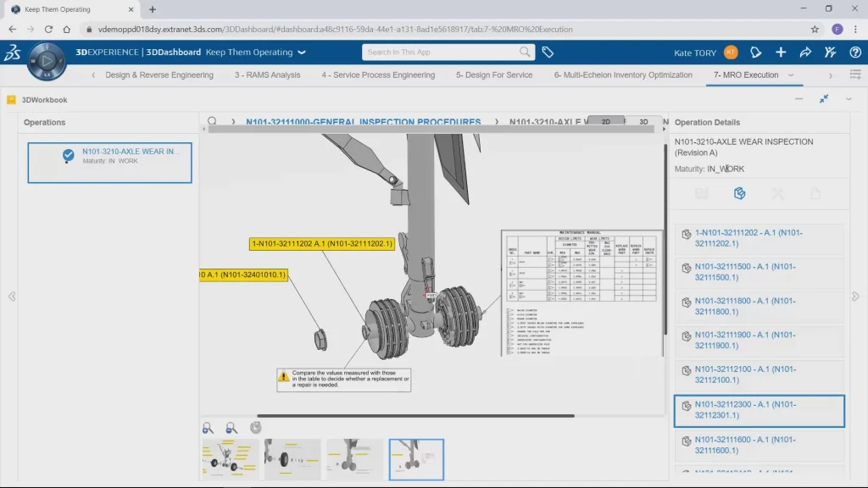Image resolution: width=868 pixels, height=488 pixels.
Task: Switch the viewer to 2D mode
Action: 606,122
